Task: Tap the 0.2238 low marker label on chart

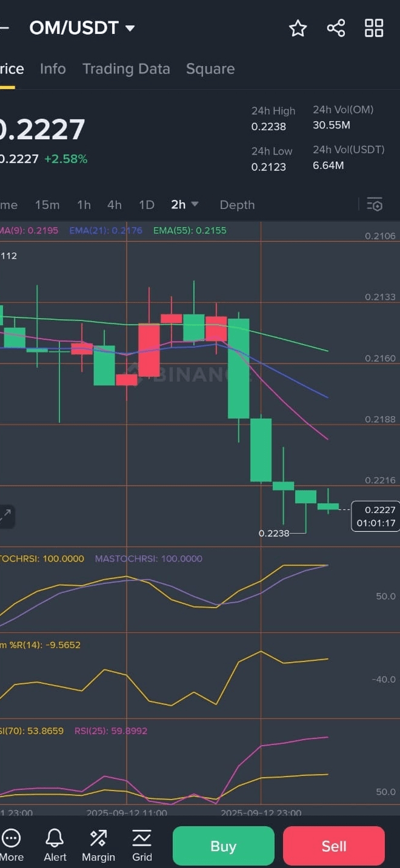Action: coord(273,534)
